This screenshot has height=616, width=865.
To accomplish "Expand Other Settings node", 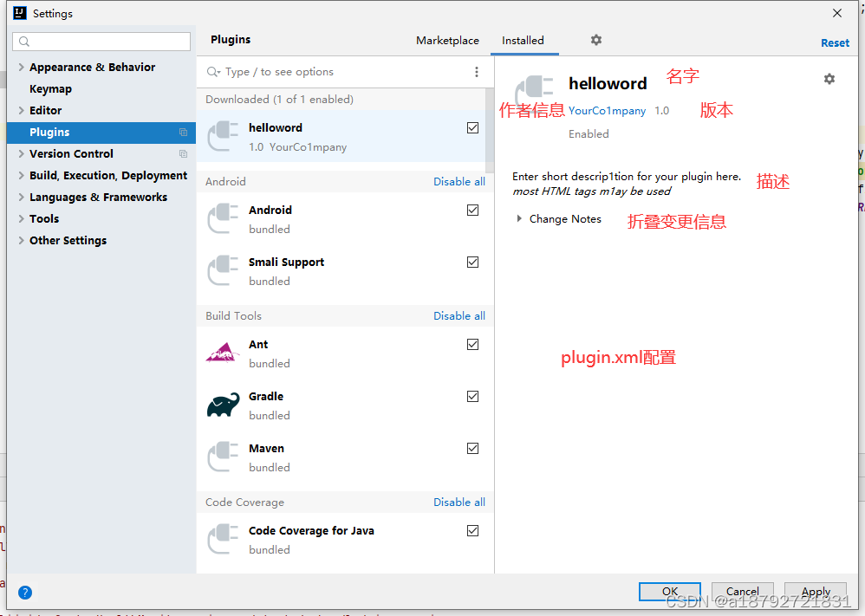I will click(21, 241).
